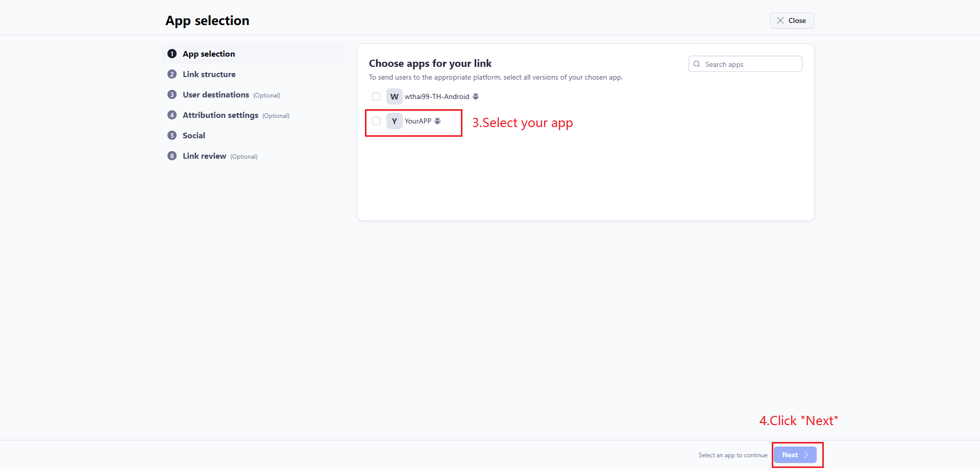The image size is (980, 469).
Task: Click the 'App selection' page title
Action: (x=207, y=21)
